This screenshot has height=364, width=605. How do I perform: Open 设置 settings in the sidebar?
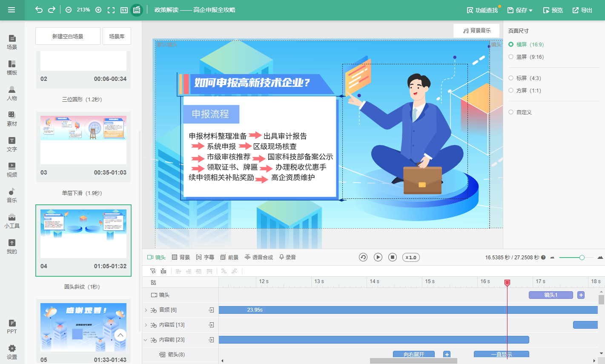(12, 352)
